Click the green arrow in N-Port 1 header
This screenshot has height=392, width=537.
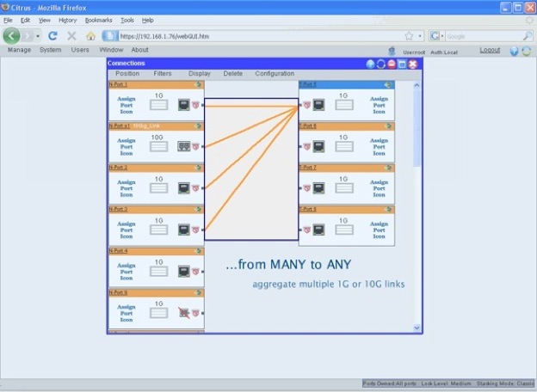coord(198,84)
